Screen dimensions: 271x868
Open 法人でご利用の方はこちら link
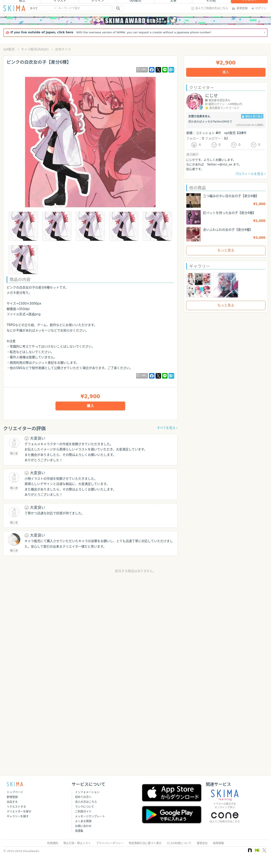tap(210, 8)
